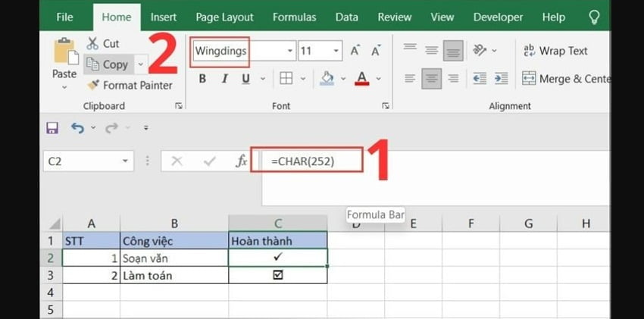644x319 pixels.
Task: Save the workbook with floppy disk icon
Action: pyautogui.click(x=52, y=128)
